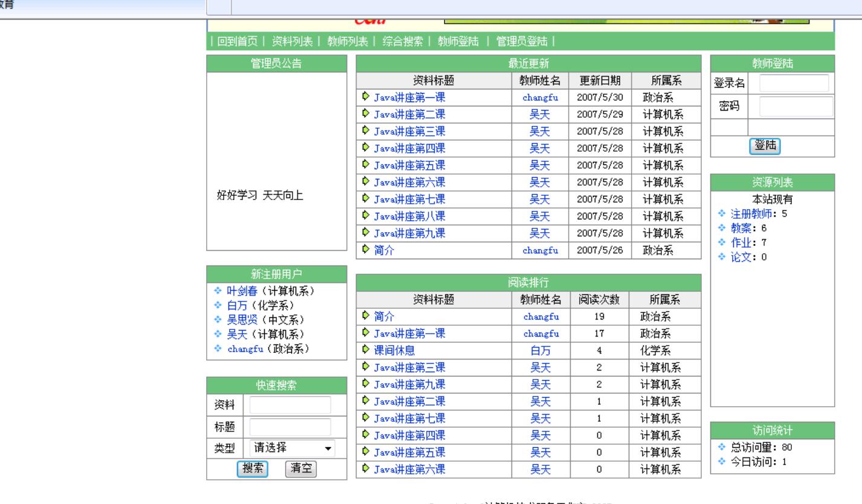Screen dimensions: 862x504
Task: Select the read count cell 17
Action: [x=598, y=332]
